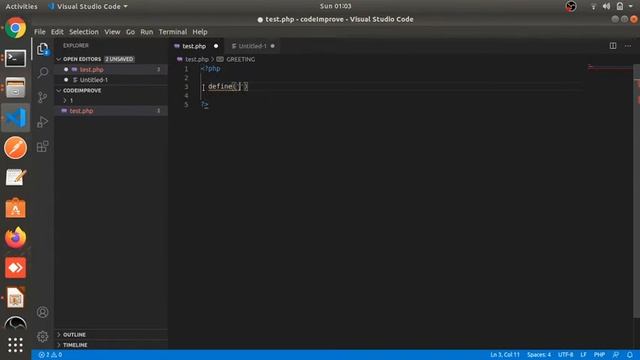Open the Extensions view icon
This screenshot has height=360, width=640.
(42, 146)
